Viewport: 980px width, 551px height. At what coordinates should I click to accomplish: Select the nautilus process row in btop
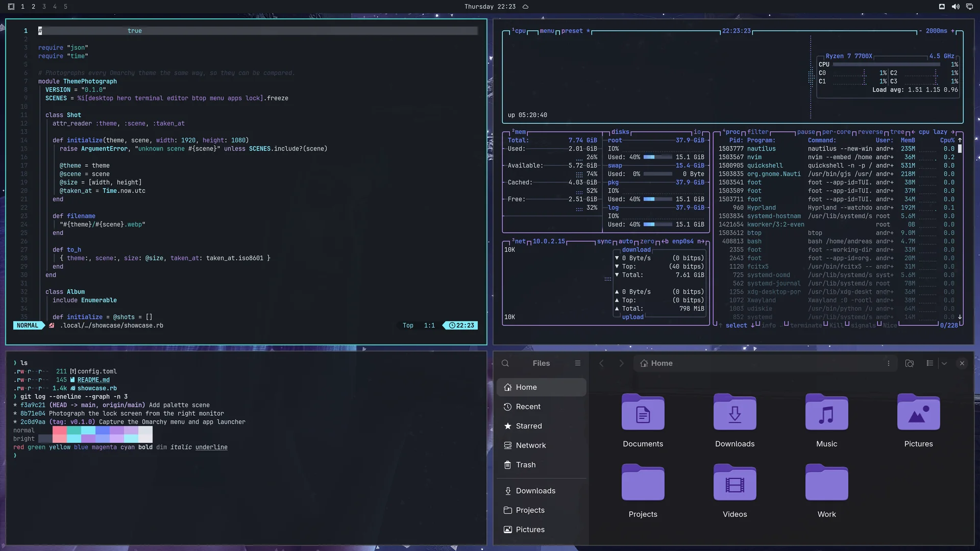pos(836,148)
